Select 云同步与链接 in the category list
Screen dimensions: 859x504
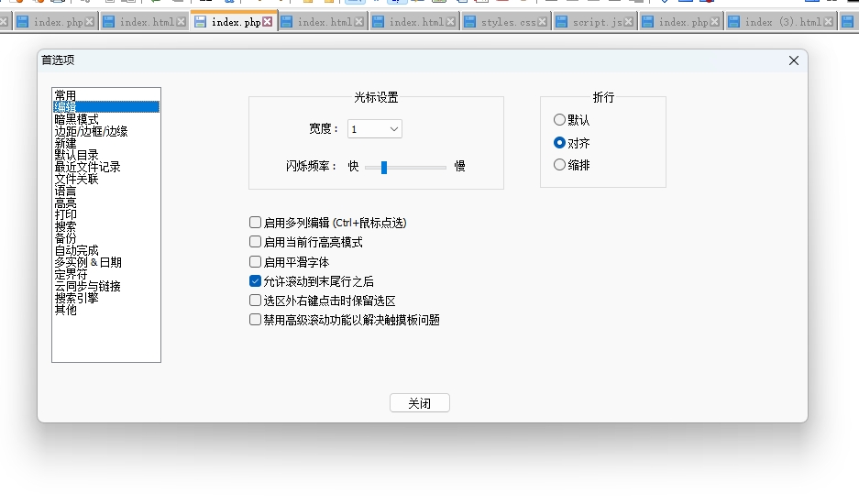87,286
